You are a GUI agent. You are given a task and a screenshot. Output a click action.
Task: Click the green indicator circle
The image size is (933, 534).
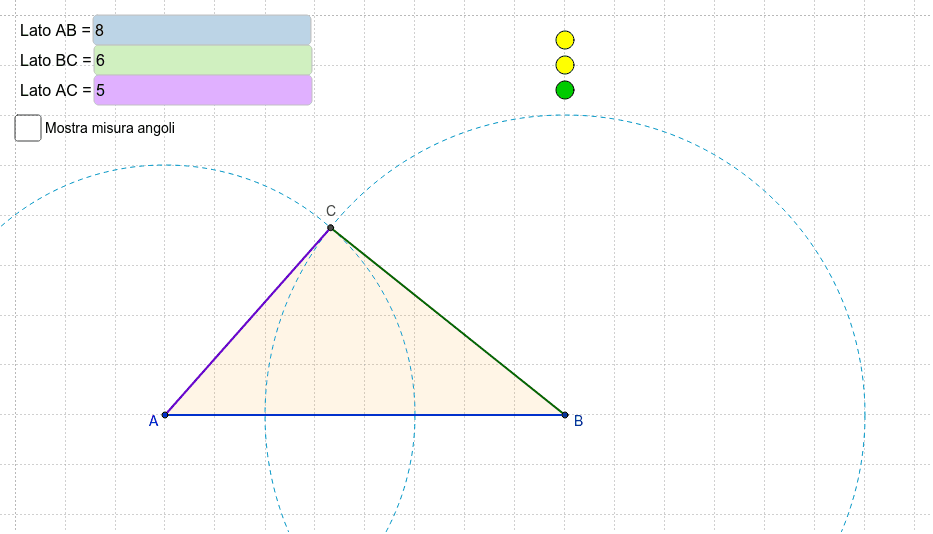(565, 90)
